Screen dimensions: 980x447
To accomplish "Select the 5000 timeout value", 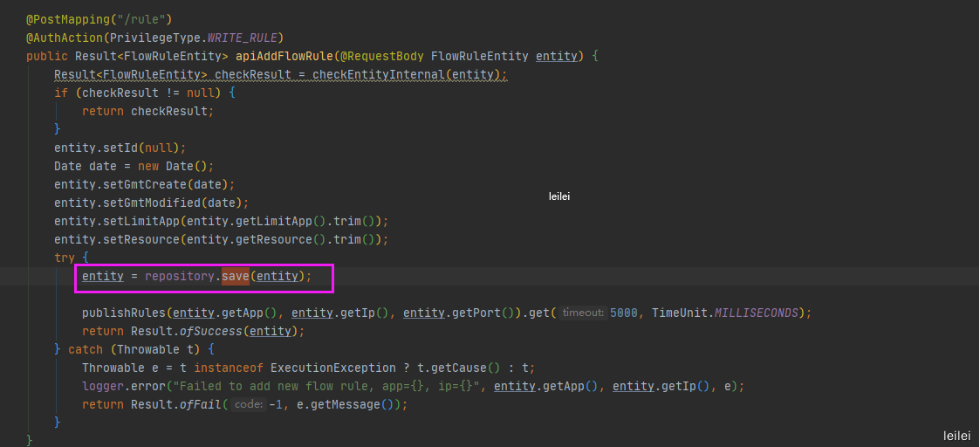I will [624, 313].
